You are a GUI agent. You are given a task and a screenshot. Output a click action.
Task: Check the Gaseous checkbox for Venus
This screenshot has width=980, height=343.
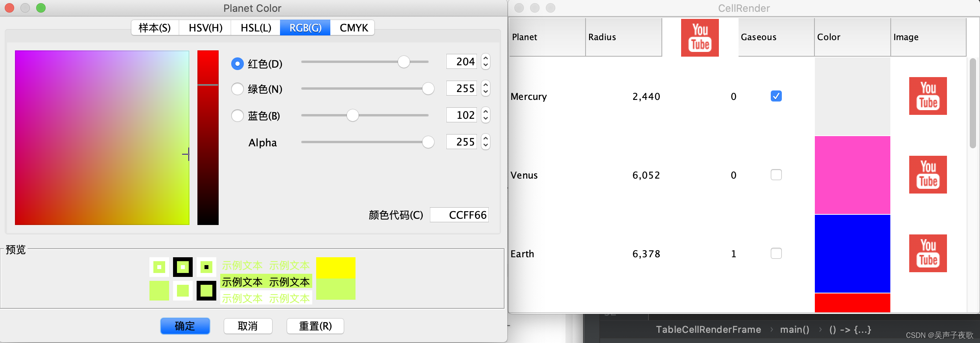pyautogui.click(x=776, y=175)
